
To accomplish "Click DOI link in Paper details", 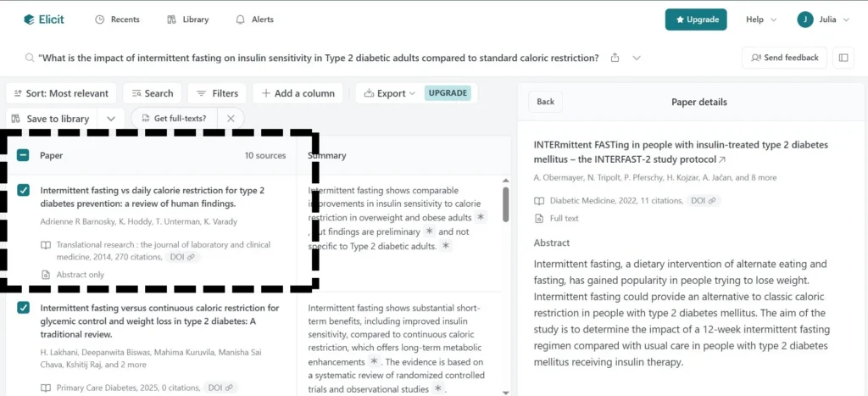I will tap(704, 200).
